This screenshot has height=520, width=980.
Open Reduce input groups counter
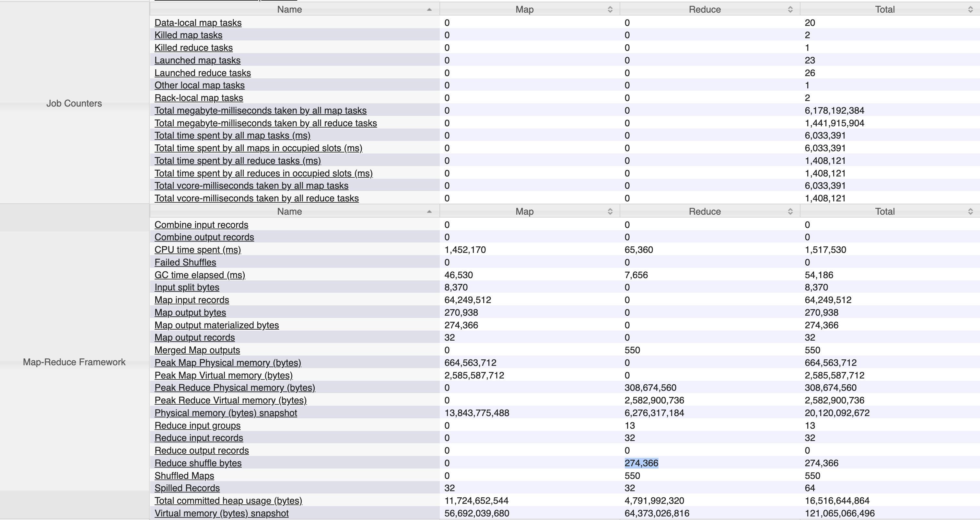click(x=197, y=426)
